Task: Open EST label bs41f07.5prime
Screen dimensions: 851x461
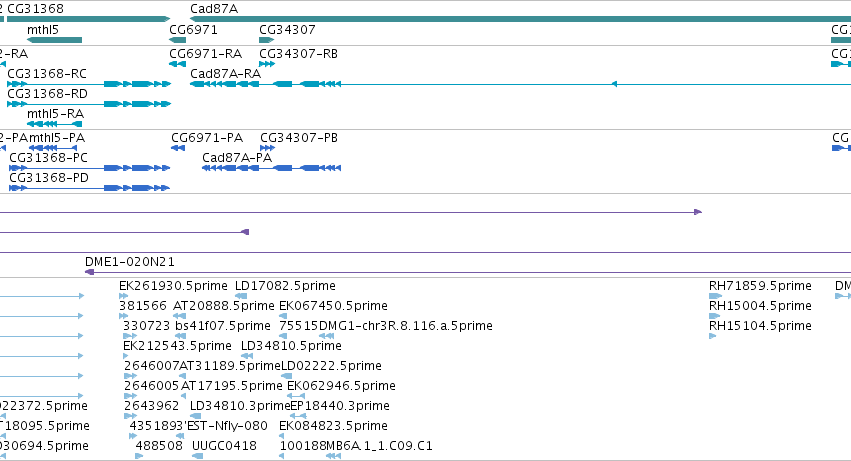Action: [223, 326]
